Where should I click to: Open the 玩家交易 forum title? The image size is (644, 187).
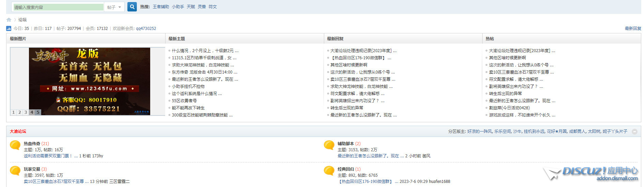coord(32,169)
